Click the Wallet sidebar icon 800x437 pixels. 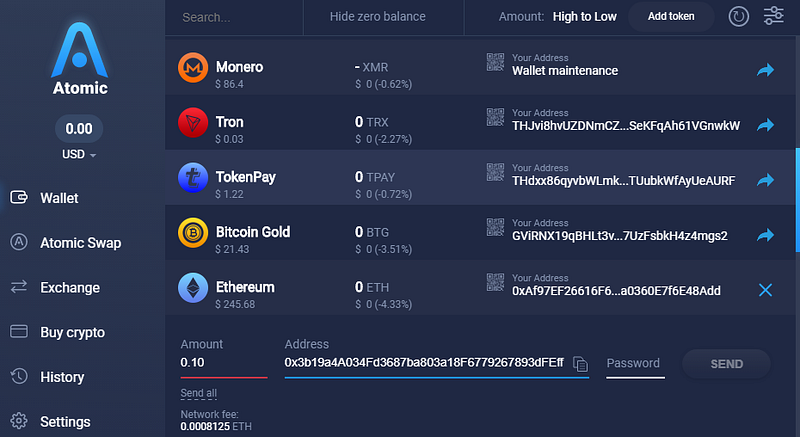[x=19, y=197]
